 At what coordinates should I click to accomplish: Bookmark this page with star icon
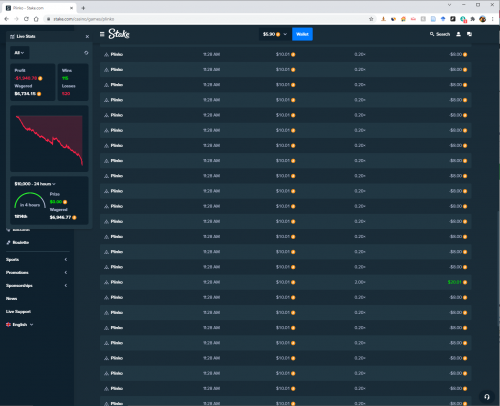[371, 19]
